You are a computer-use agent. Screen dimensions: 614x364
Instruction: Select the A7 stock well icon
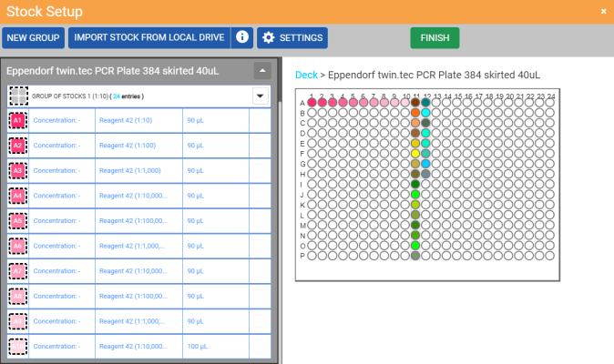pos(17,271)
